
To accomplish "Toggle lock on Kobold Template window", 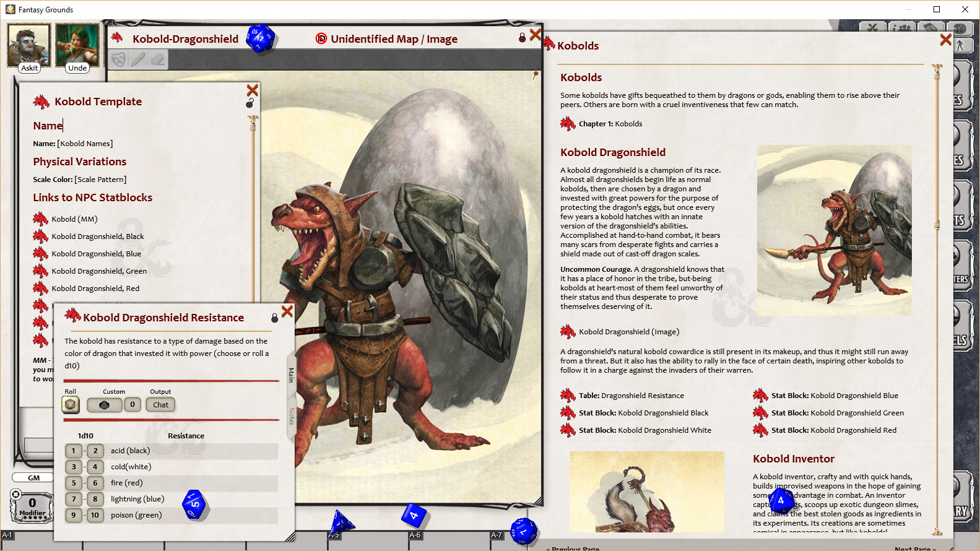I will pyautogui.click(x=250, y=103).
